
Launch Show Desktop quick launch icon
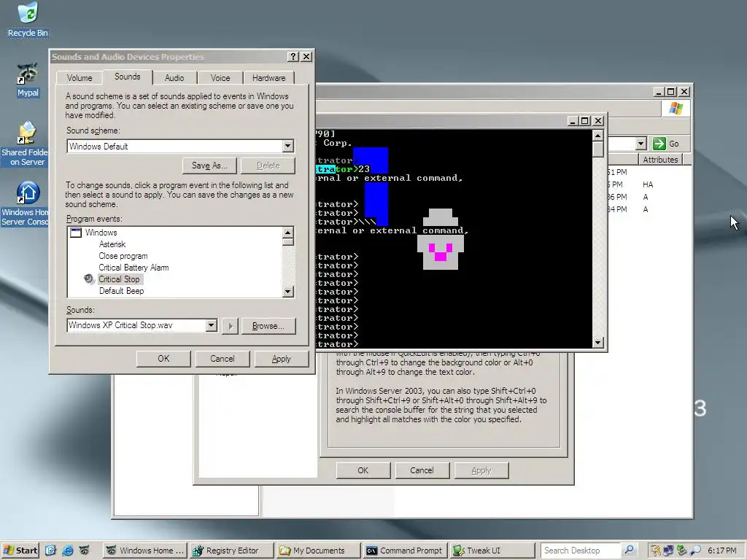50,550
